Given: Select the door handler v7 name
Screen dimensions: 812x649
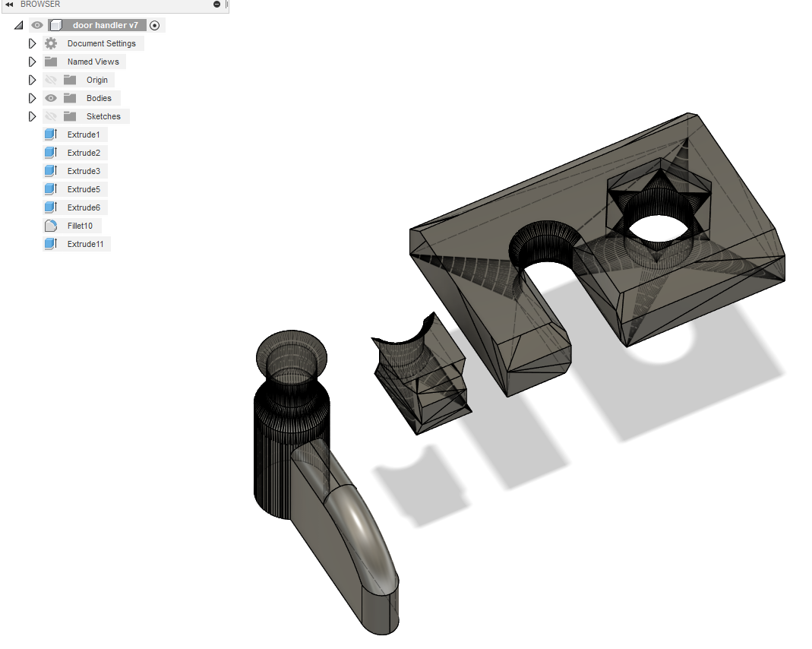Looking at the screenshot, I should coord(106,25).
